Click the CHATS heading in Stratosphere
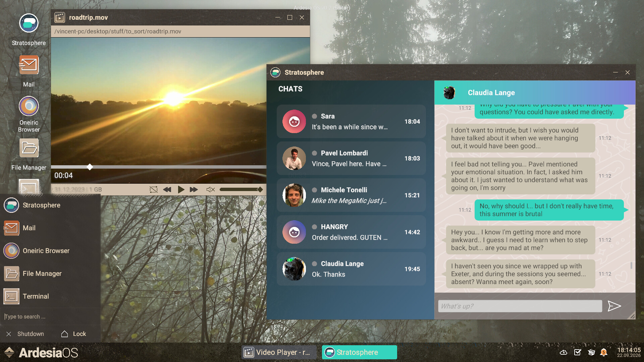Screen dimensions: 644x362 (290, 89)
